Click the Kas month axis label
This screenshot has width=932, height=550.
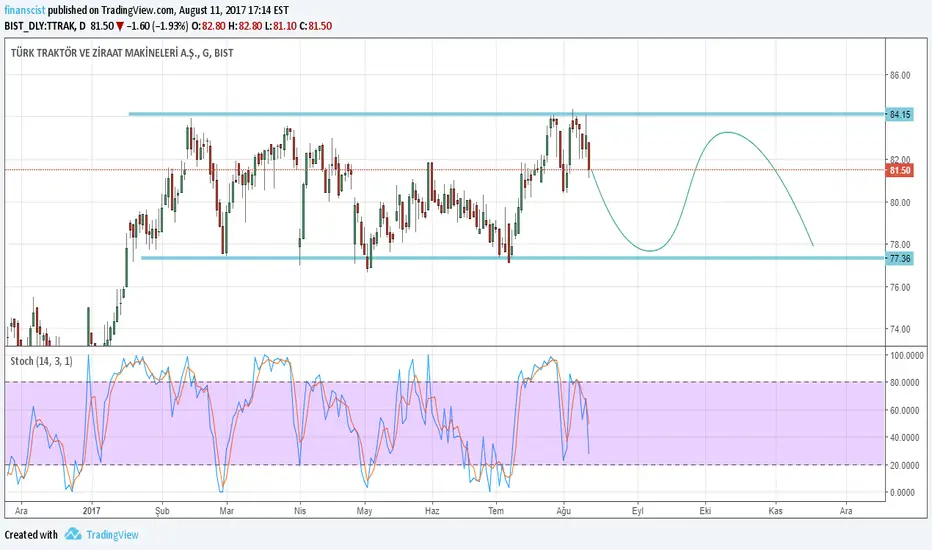(776, 510)
